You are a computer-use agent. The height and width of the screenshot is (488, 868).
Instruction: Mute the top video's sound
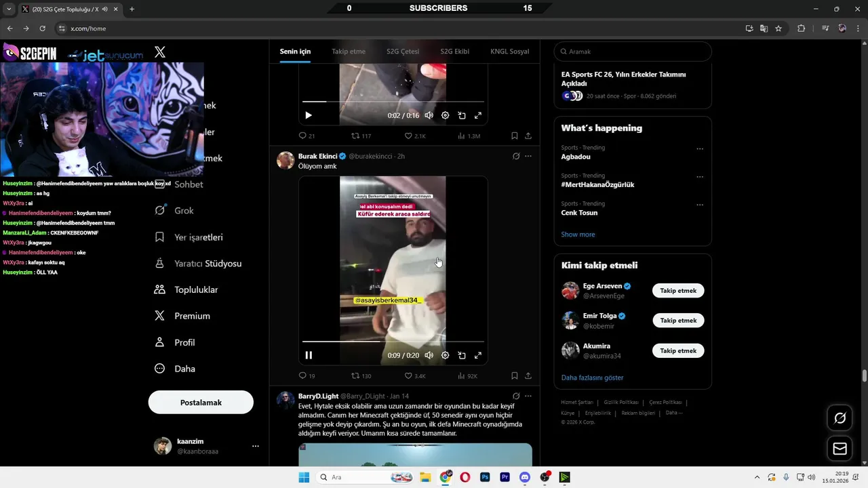coord(429,115)
